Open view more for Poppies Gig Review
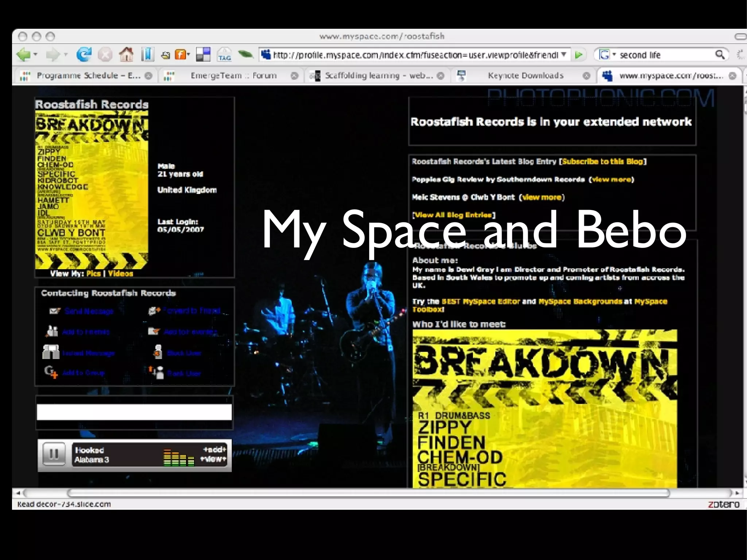 click(x=611, y=179)
